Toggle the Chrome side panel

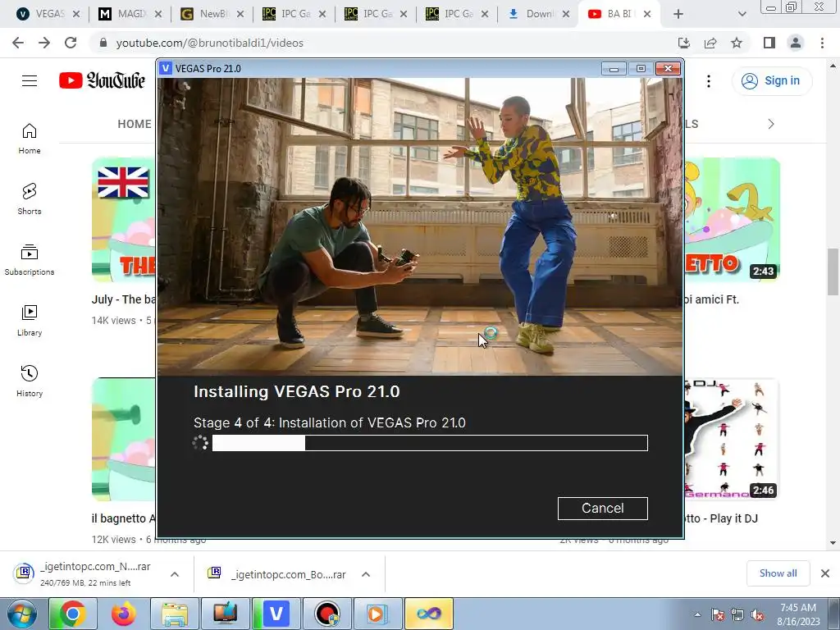click(769, 43)
